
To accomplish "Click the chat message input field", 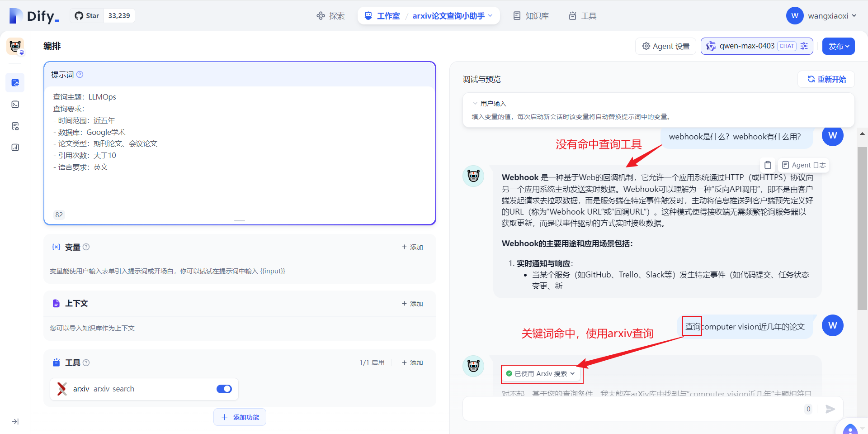I will click(x=633, y=409).
